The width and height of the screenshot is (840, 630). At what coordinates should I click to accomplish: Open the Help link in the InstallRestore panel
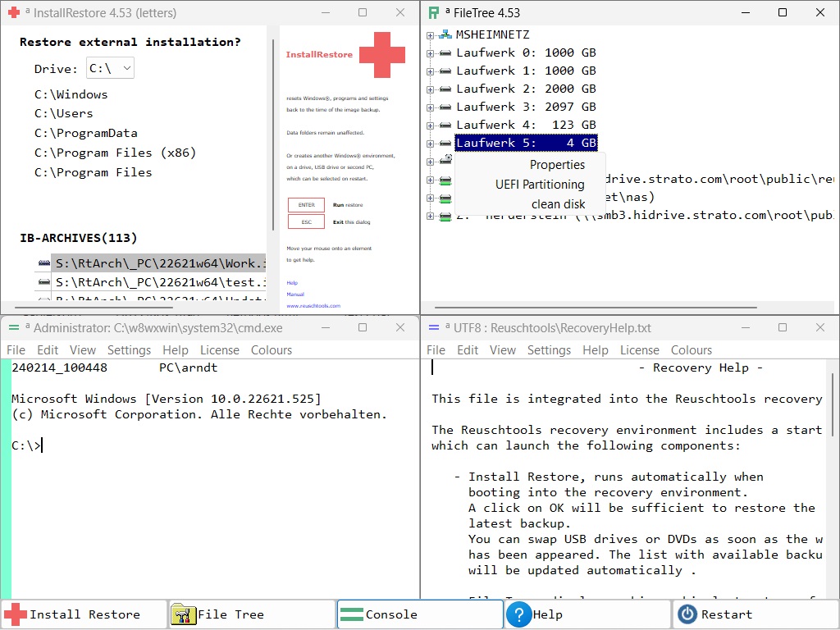pyautogui.click(x=292, y=283)
